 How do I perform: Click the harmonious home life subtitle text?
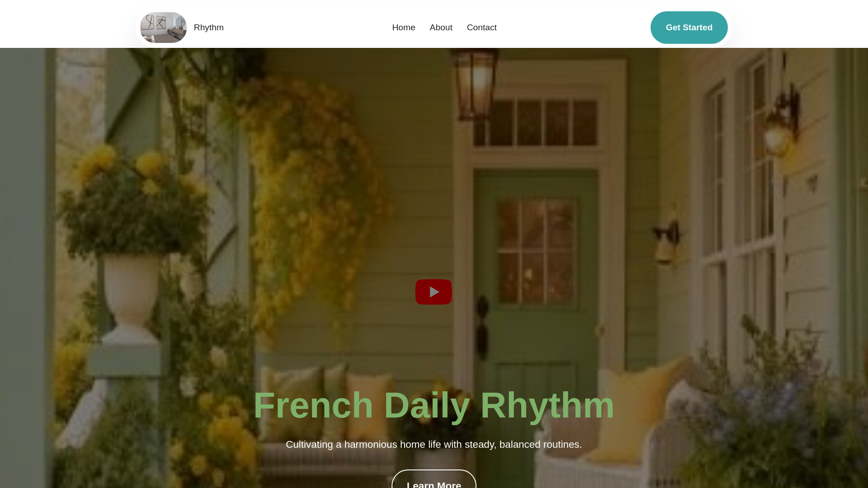434,445
